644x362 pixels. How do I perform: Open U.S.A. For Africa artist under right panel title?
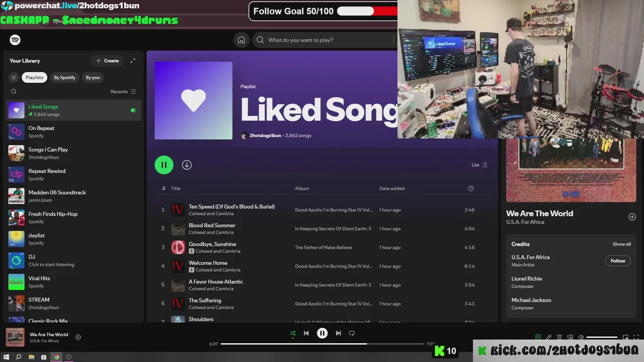[525, 222]
